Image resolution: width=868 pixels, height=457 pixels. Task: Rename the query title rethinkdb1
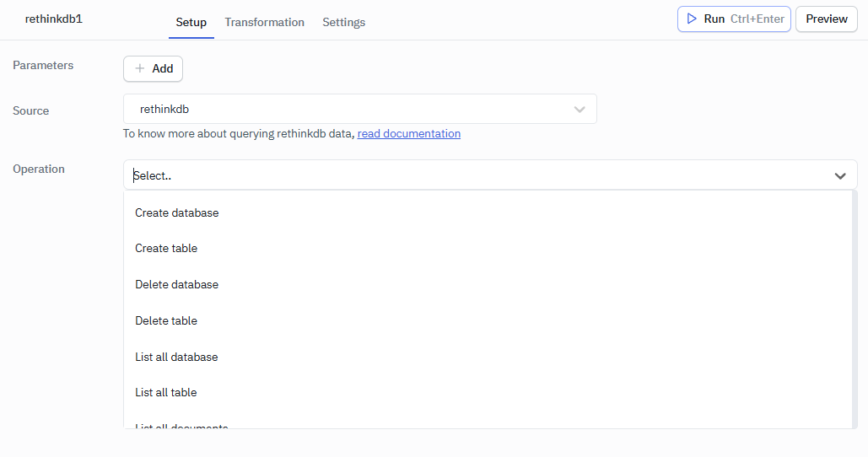coord(54,19)
